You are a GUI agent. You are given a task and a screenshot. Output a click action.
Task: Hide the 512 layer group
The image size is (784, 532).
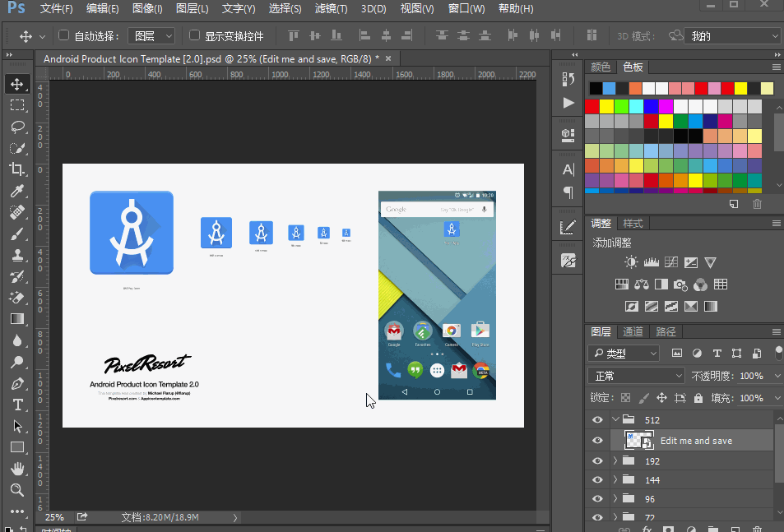coord(597,419)
